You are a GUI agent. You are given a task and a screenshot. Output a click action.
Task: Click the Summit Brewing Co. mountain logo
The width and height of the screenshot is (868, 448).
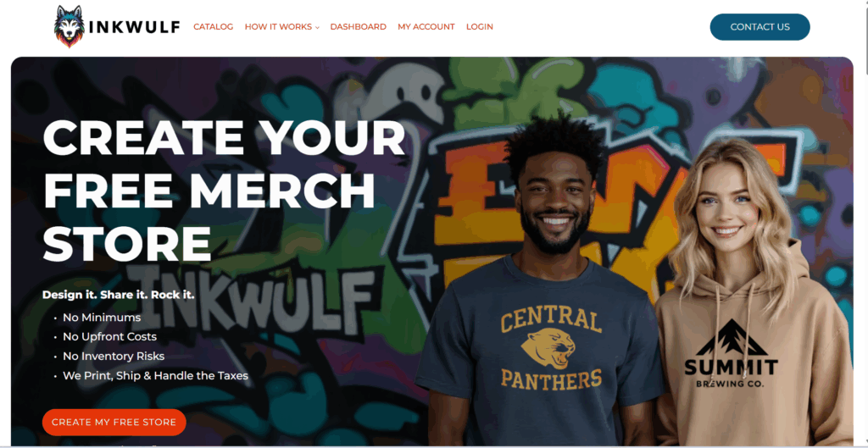tap(731, 337)
